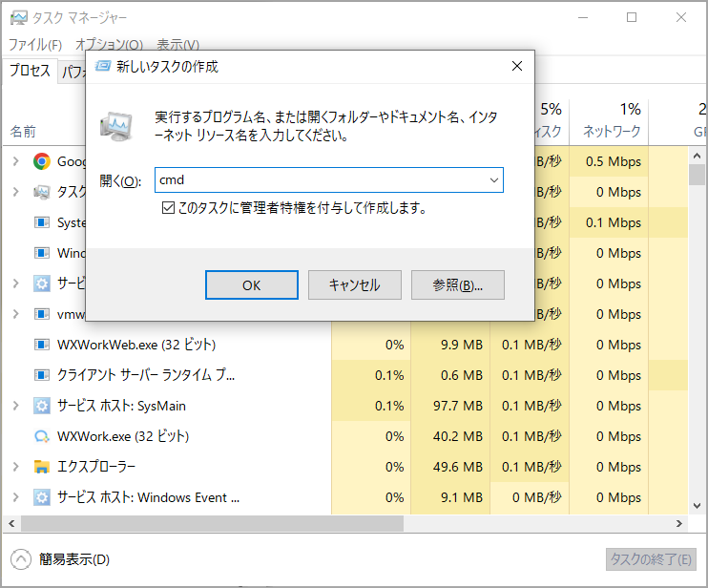Click the 0.1 Mbps network value

614,222
